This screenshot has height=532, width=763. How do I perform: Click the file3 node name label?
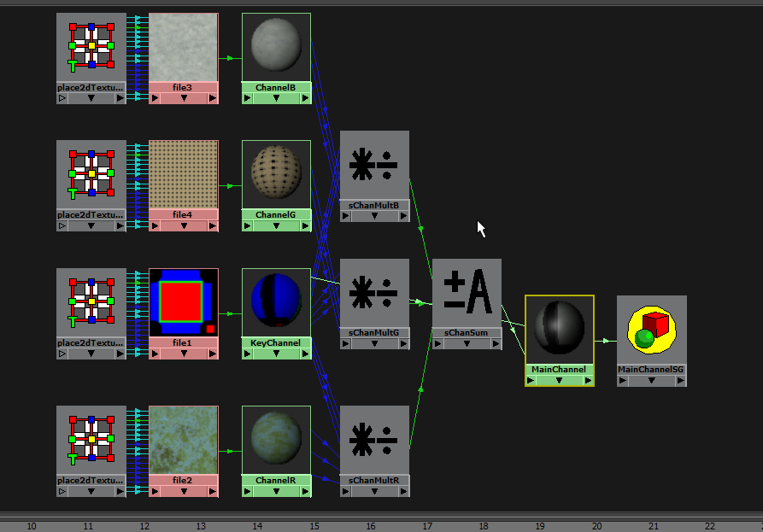pyautogui.click(x=183, y=88)
